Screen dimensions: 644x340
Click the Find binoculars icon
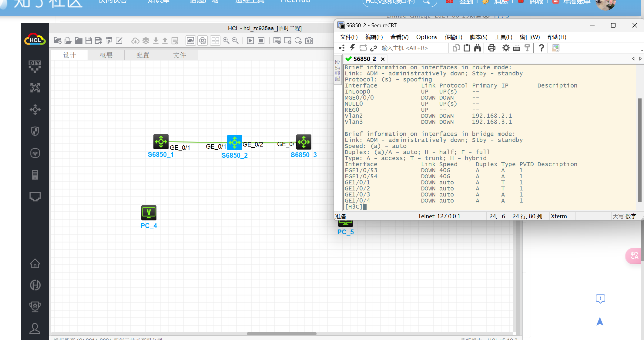[478, 48]
